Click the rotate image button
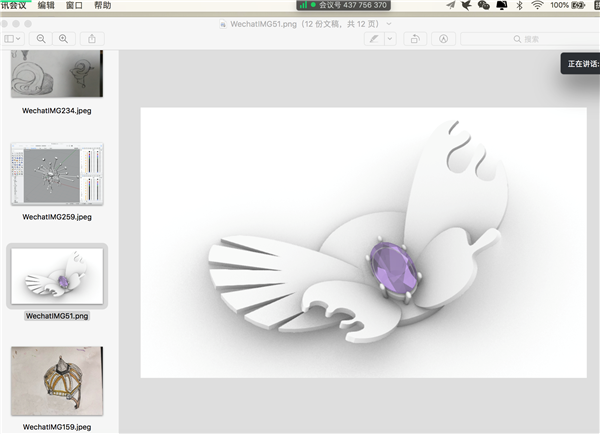This screenshot has width=600, height=434. (414, 38)
